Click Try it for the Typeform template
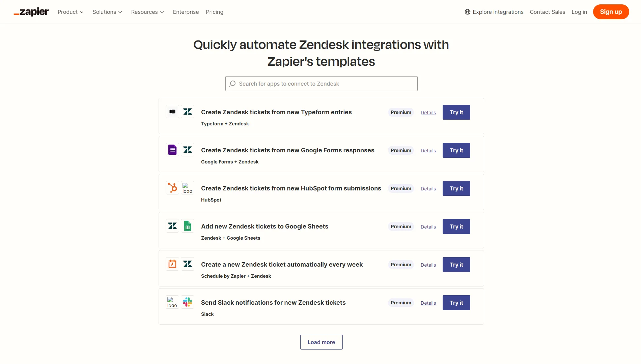Image resolution: width=641 pixels, height=364 pixels. pos(456,112)
